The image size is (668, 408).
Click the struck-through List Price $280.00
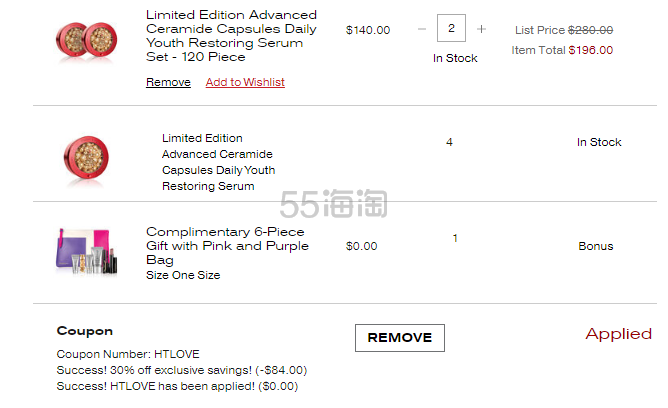[590, 30]
